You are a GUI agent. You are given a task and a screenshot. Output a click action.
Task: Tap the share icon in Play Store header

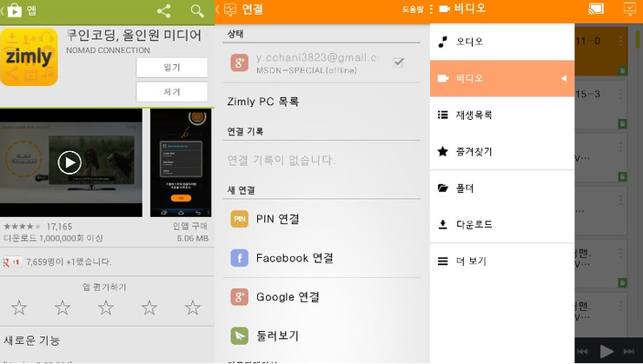(164, 11)
